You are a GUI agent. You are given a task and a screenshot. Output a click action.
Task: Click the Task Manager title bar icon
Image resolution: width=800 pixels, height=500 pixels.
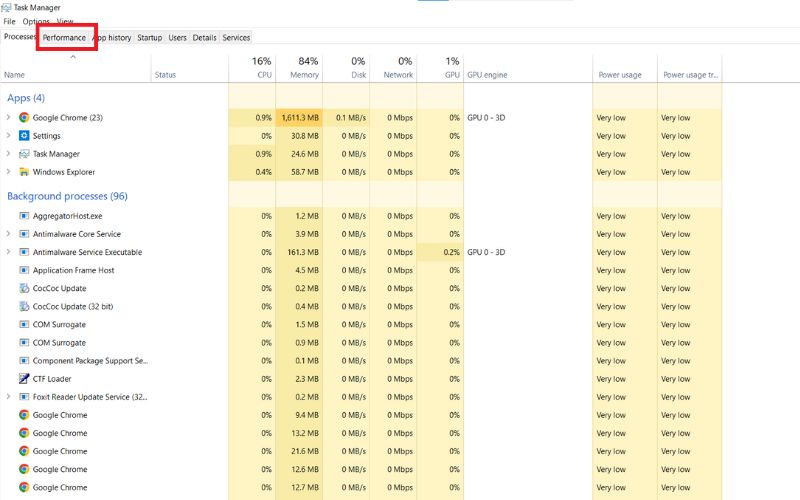coord(6,7)
